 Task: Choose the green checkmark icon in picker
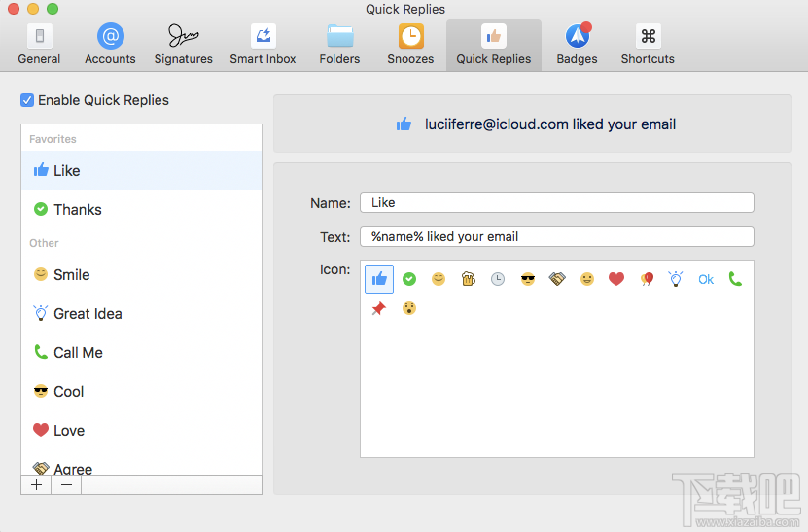click(x=409, y=279)
